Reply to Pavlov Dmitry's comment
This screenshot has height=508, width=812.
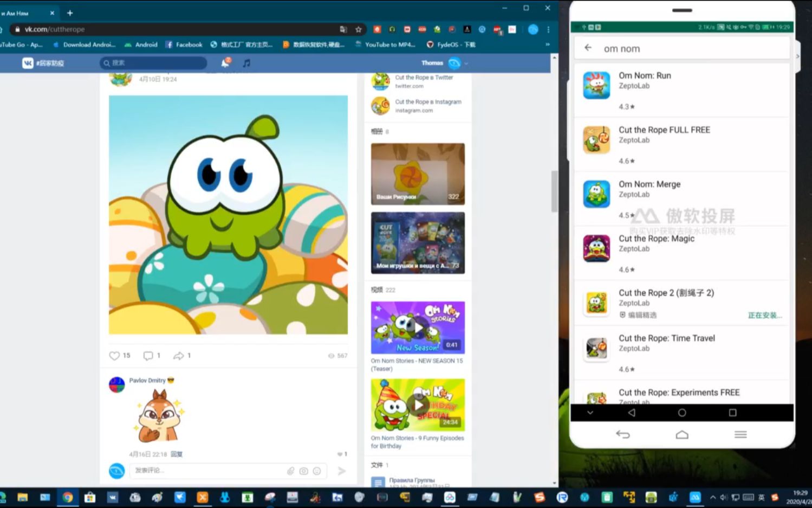click(x=177, y=454)
